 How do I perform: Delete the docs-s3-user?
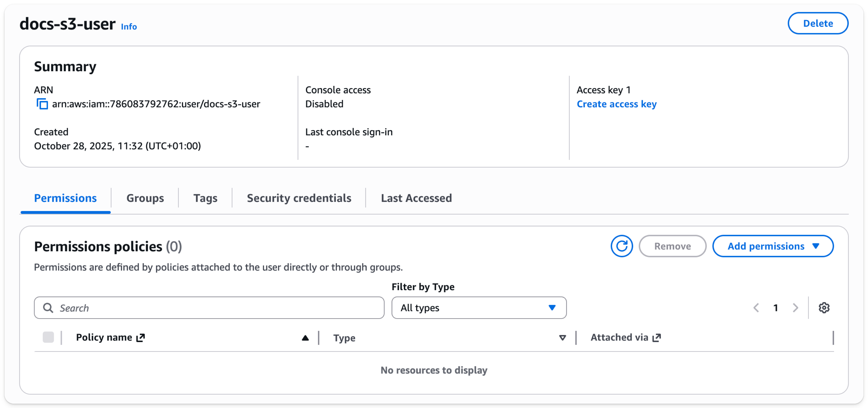(x=818, y=23)
